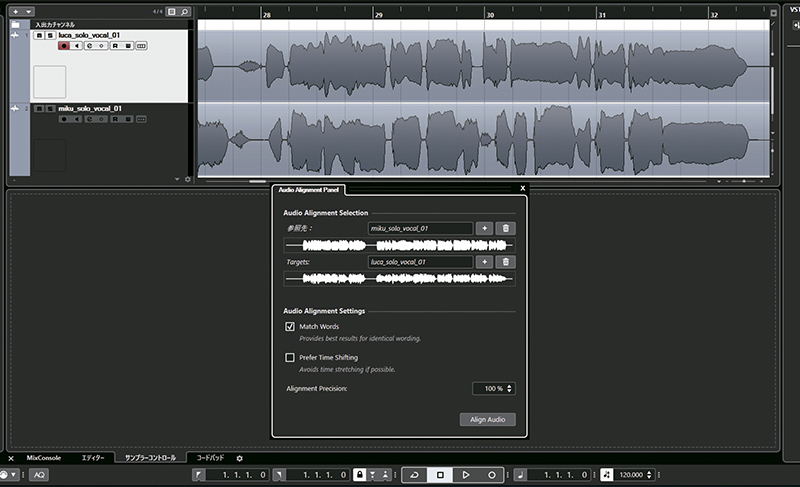Adjust tempo 120.000 stepper arrows

(649, 475)
